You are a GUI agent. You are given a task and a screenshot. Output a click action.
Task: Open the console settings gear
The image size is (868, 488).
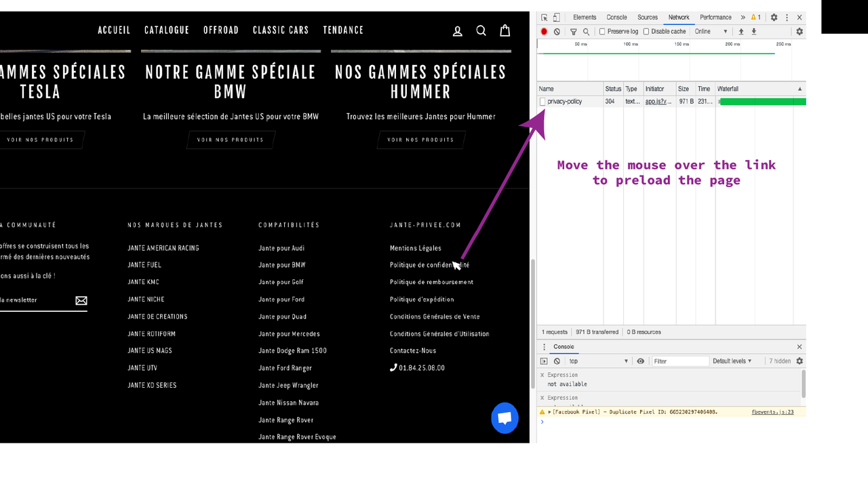point(800,361)
